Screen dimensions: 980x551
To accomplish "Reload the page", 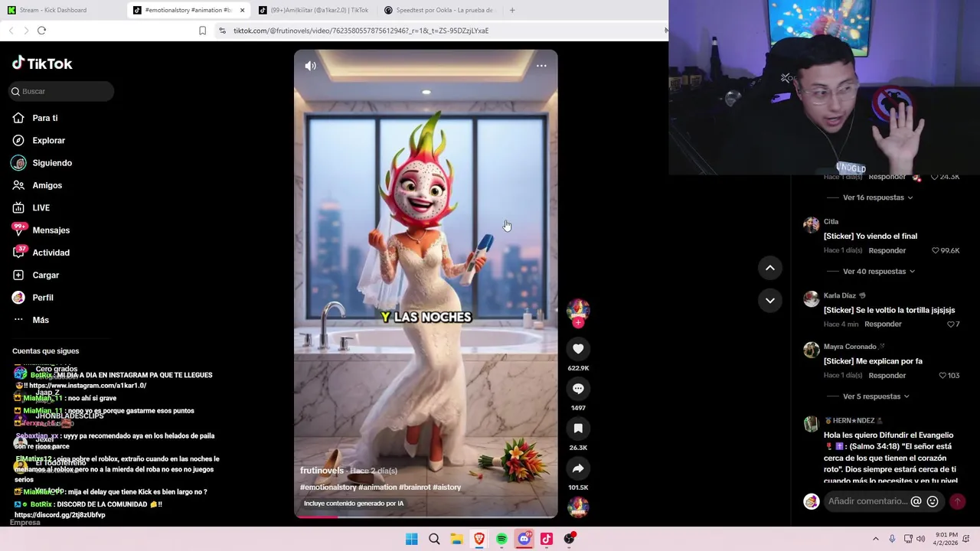I will click(x=41, y=31).
